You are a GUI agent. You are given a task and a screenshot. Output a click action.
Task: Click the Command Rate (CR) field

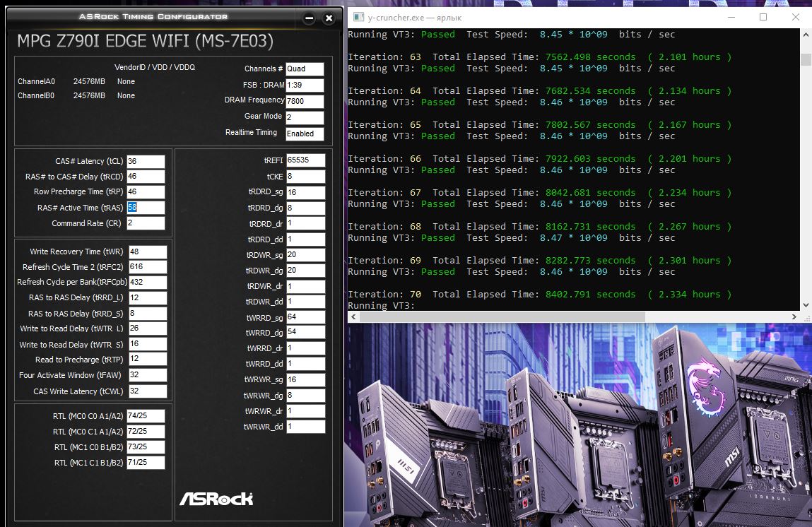click(146, 223)
